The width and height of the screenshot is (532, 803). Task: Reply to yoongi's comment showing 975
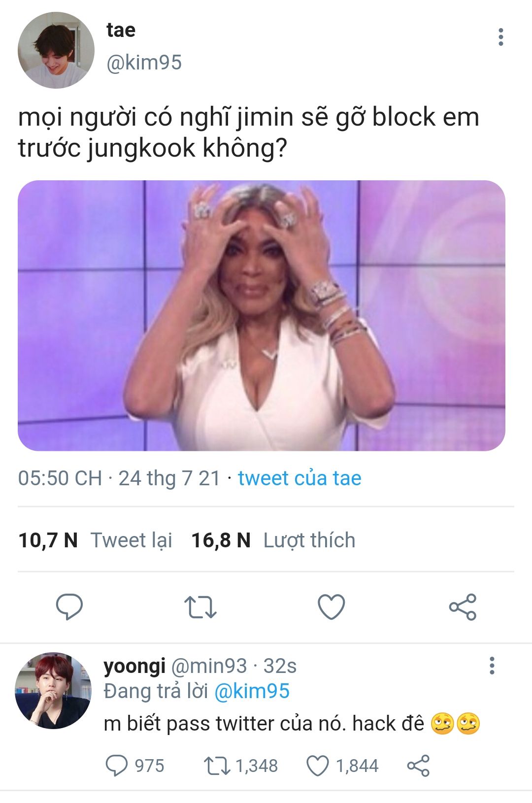[x=134, y=766]
